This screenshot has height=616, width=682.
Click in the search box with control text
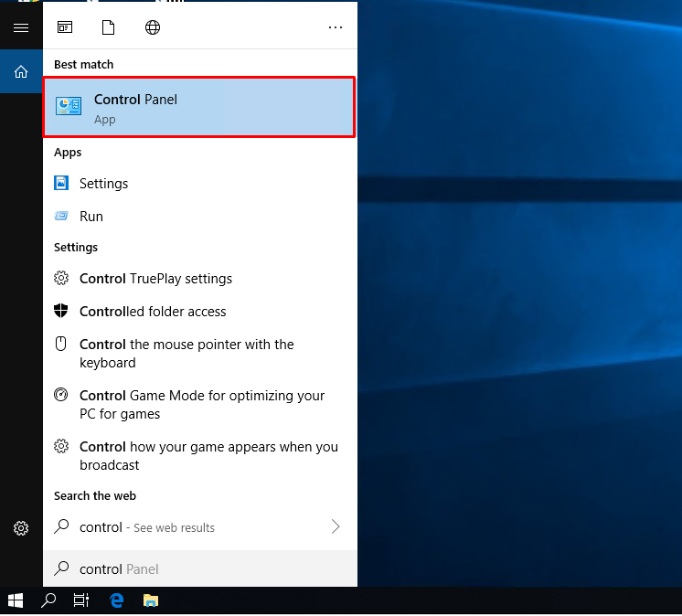point(200,568)
